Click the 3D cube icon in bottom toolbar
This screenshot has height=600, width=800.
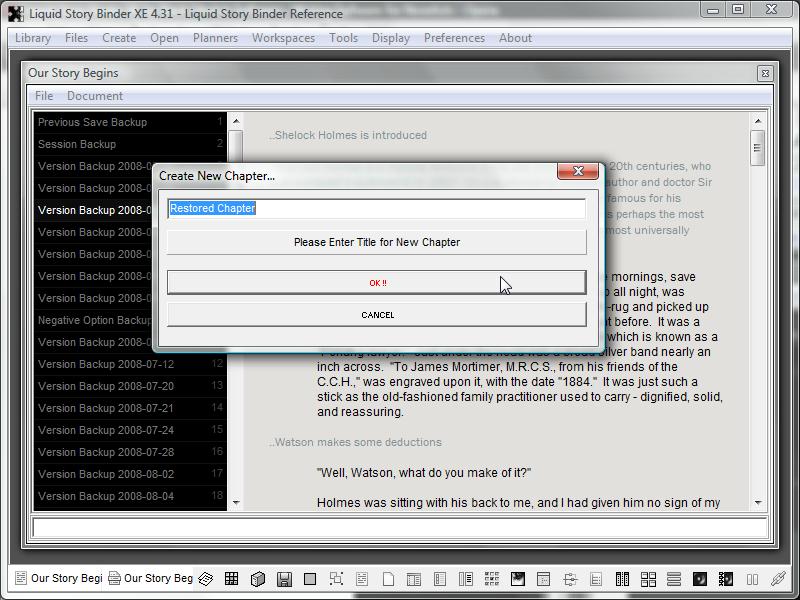[x=258, y=579]
